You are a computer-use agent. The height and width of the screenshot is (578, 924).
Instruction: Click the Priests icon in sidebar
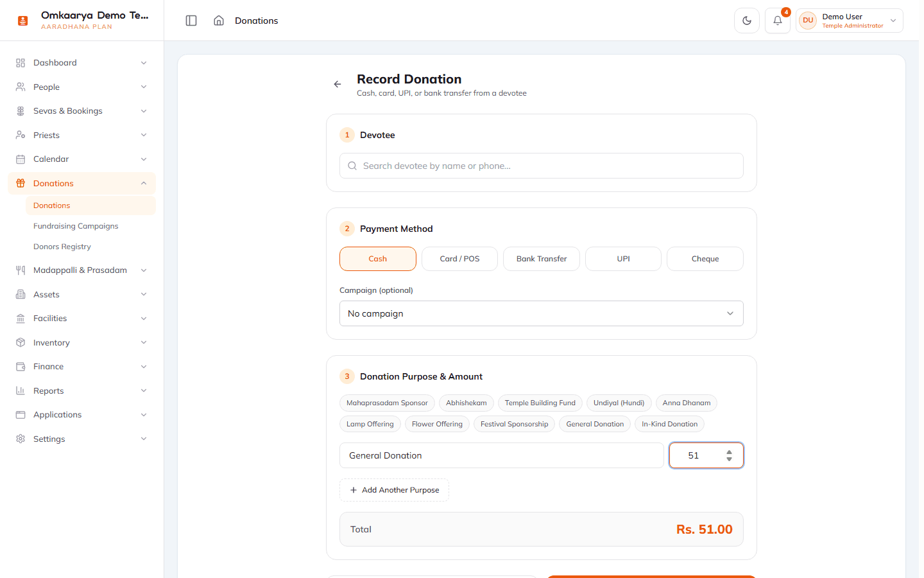[21, 135]
